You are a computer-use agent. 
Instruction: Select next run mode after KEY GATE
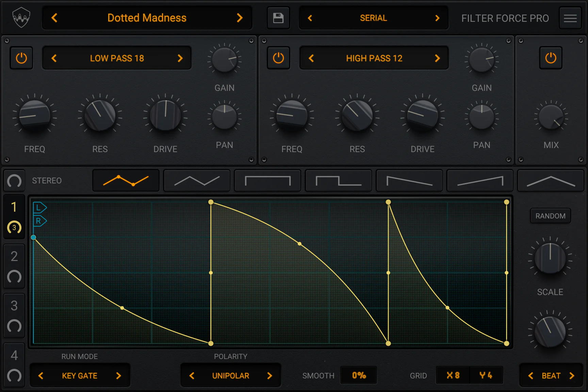click(x=118, y=376)
